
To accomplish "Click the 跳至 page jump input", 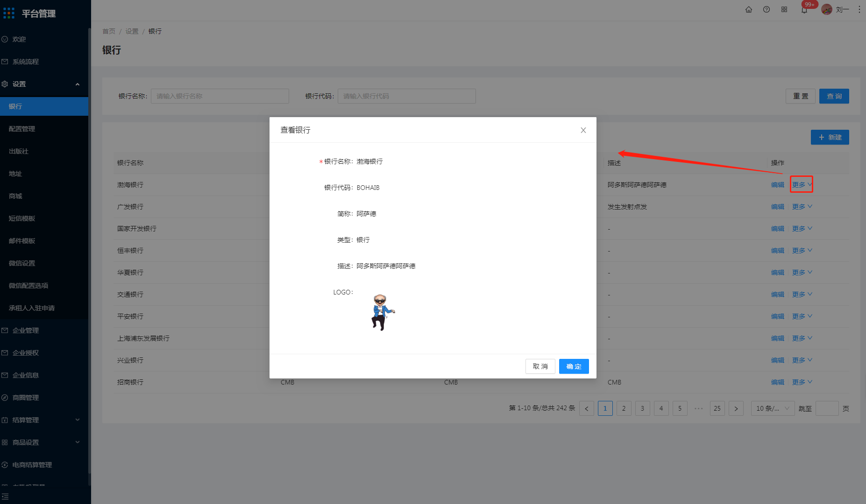I will click(x=827, y=408).
